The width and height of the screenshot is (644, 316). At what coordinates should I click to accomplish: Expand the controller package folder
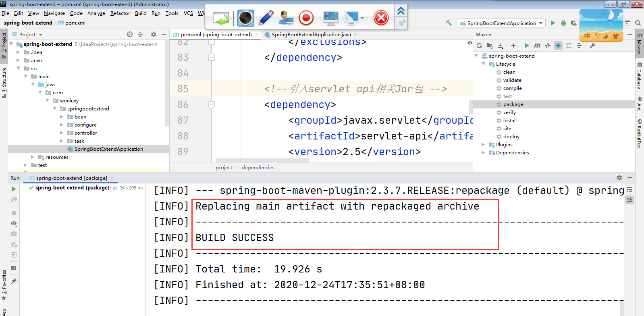62,133
